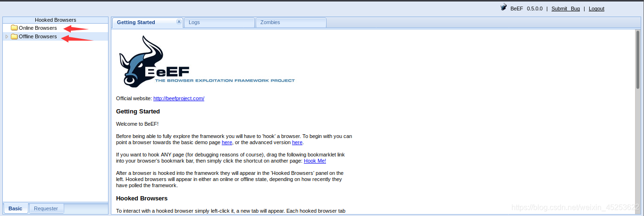This screenshot has height=216, width=644.
Task: Close the Getting Started tab
Action: pyautogui.click(x=179, y=22)
